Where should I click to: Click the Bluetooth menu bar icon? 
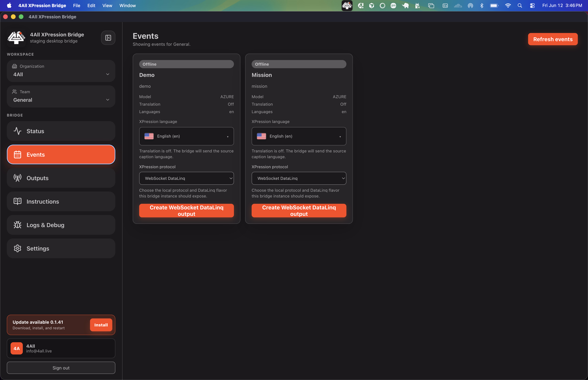481,5
